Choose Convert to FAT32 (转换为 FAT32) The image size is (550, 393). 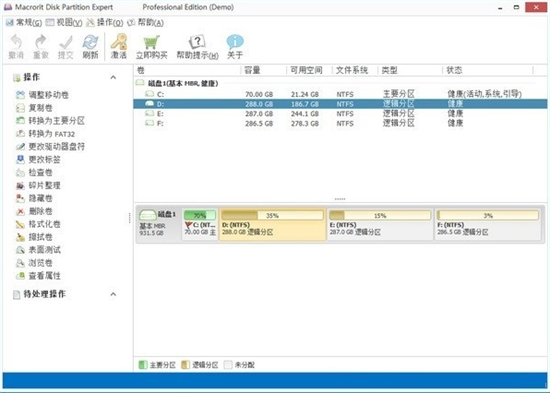tap(45, 134)
